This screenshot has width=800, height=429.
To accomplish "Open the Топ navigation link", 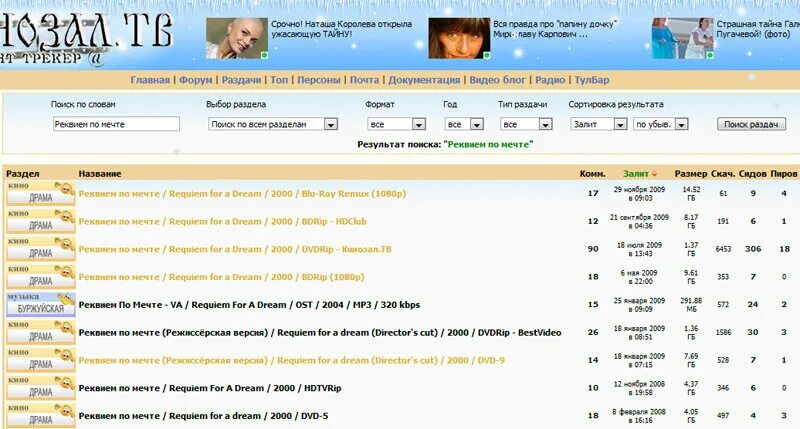I will pyautogui.click(x=279, y=80).
